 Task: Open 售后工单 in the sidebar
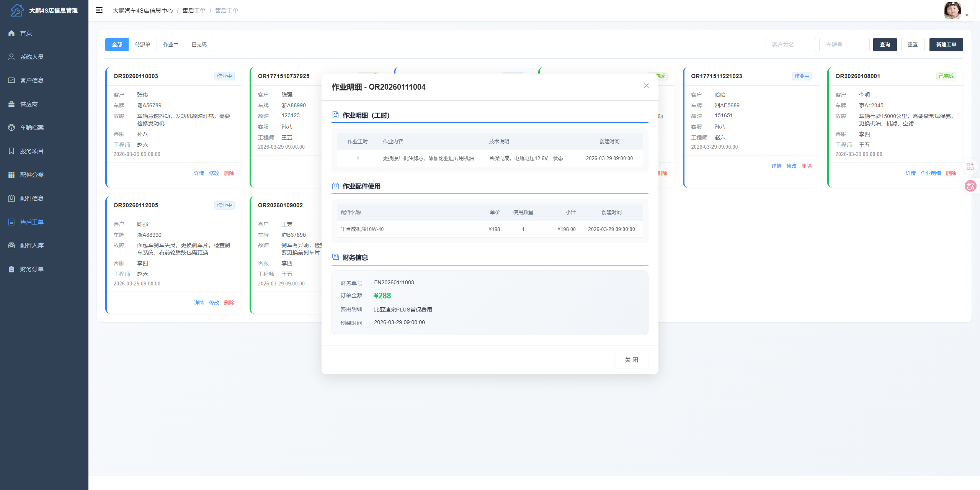pyautogui.click(x=44, y=222)
